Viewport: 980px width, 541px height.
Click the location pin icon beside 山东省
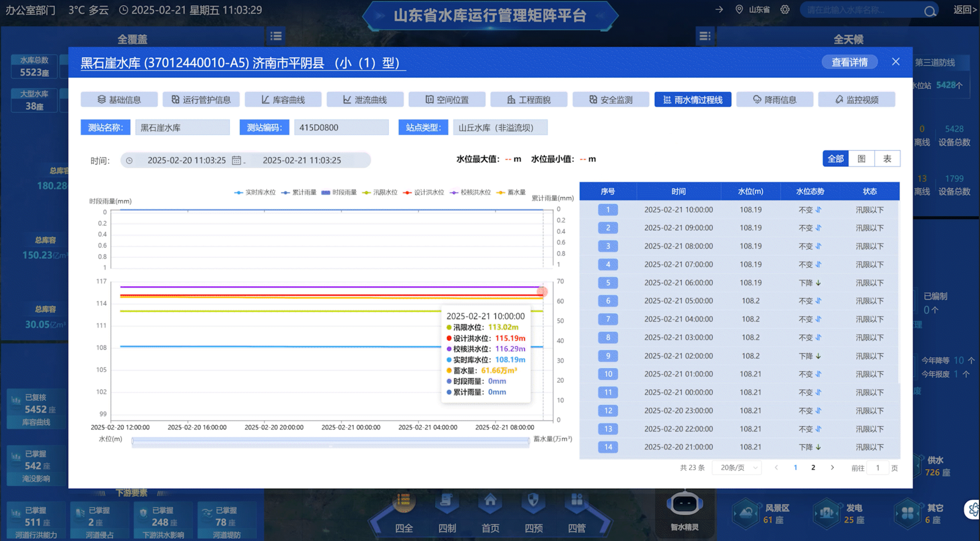click(x=739, y=9)
